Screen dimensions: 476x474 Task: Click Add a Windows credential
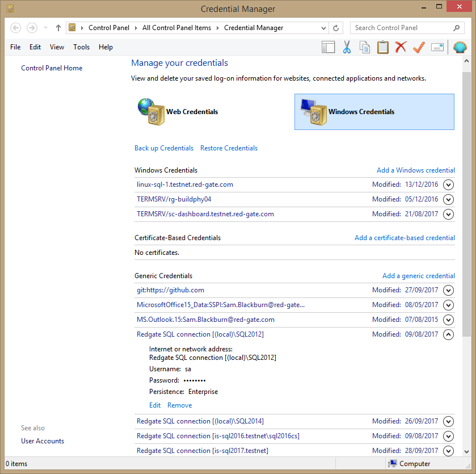click(x=416, y=170)
